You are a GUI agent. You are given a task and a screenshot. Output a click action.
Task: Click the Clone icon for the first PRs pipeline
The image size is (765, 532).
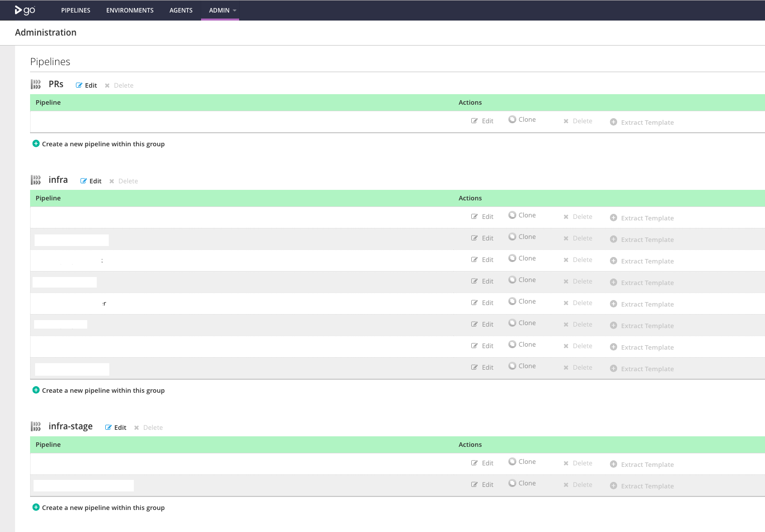coord(512,119)
